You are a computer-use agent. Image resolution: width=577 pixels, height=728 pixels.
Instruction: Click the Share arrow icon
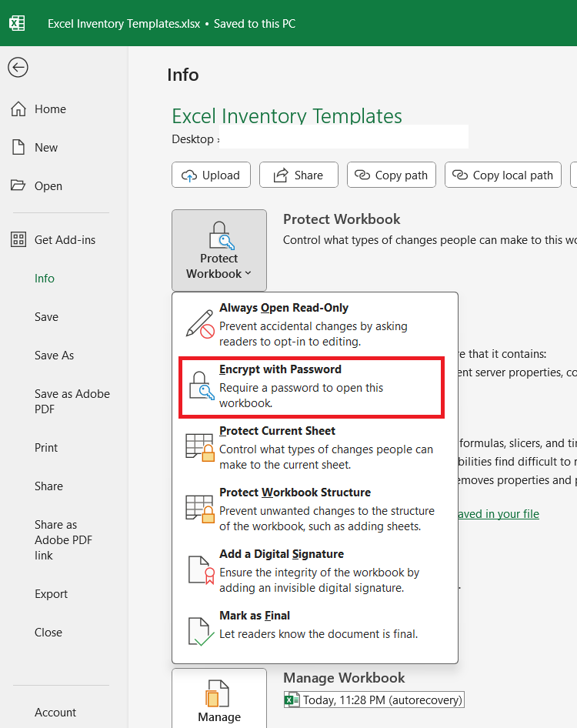coord(280,175)
